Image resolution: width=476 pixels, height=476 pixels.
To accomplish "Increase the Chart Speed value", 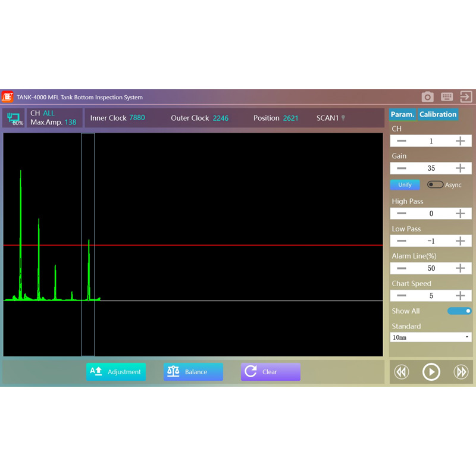I will click(x=460, y=295).
